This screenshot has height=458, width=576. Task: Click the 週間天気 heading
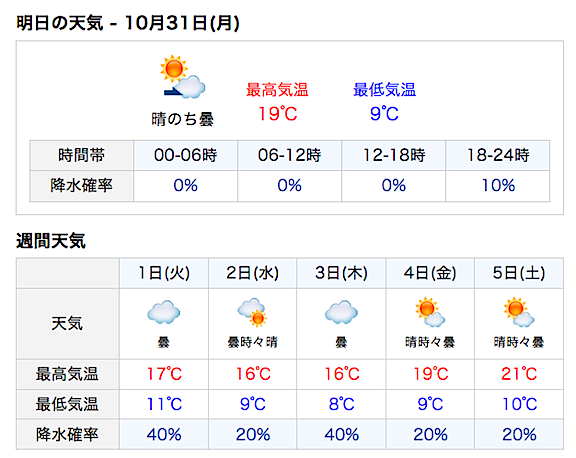pyautogui.click(x=51, y=241)
